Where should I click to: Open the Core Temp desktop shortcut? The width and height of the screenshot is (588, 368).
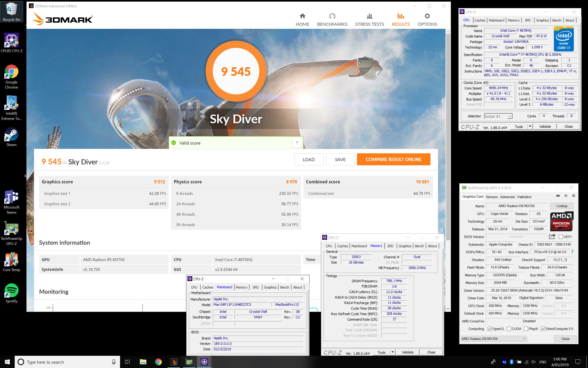tap(11, 262)
